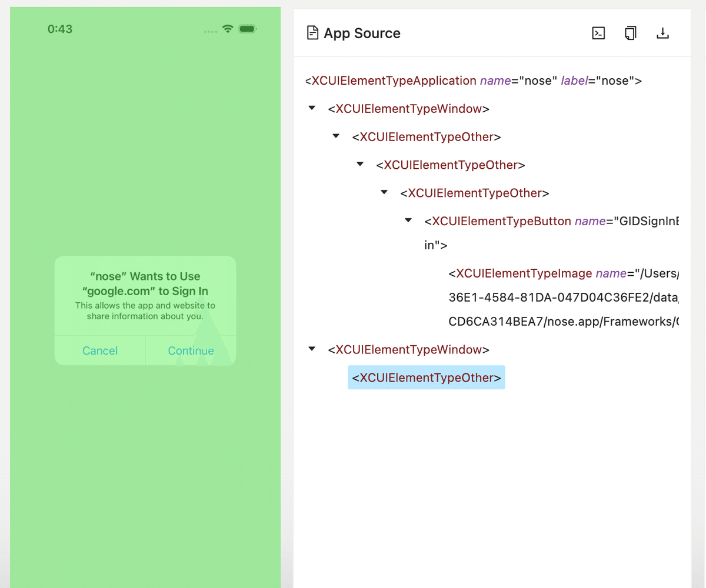The width and height of the screenshot is (706, 588).
Task: Collapse the XCUIElementTypeOther directly above the Button node
Action: coord(384,192)
